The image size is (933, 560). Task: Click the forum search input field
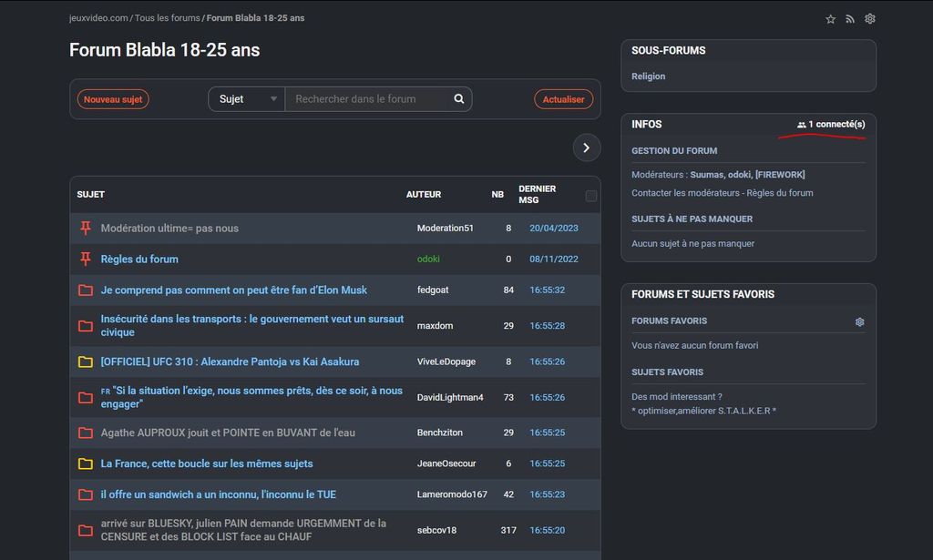[366, 99]
